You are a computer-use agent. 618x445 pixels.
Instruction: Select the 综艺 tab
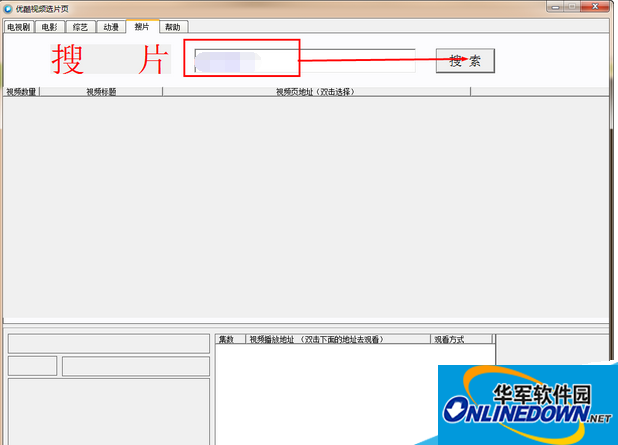click(80, 27)
